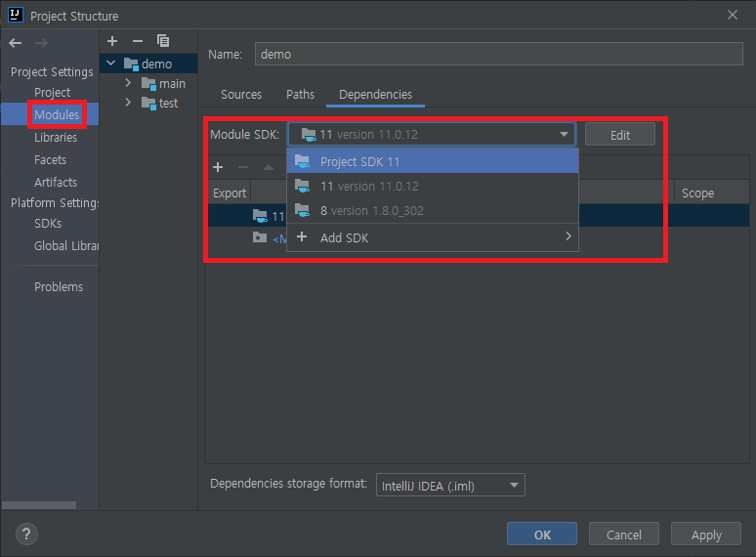Open Artifacts settings

(x=56, y=183)
